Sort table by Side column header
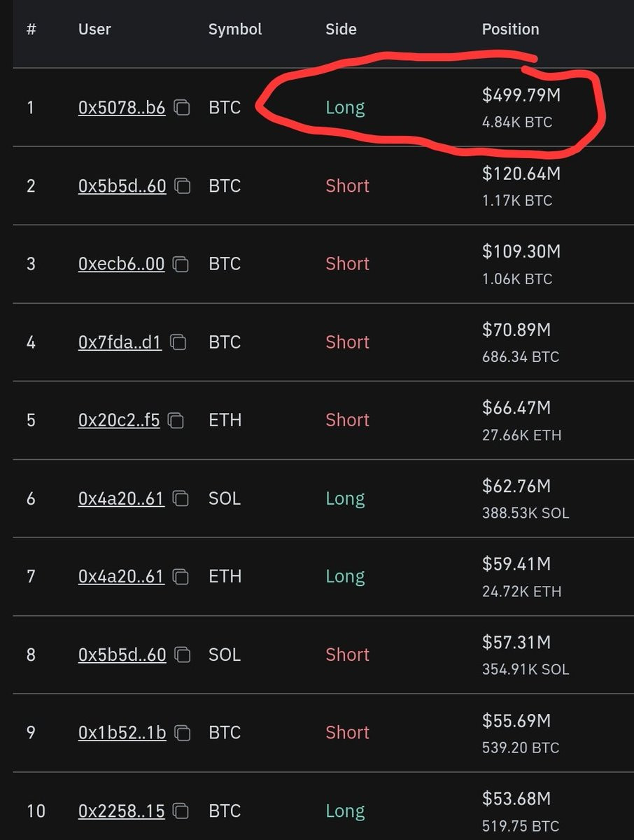Image resolution: width=634 pixels, height=840 pixels. pos(341,29)
